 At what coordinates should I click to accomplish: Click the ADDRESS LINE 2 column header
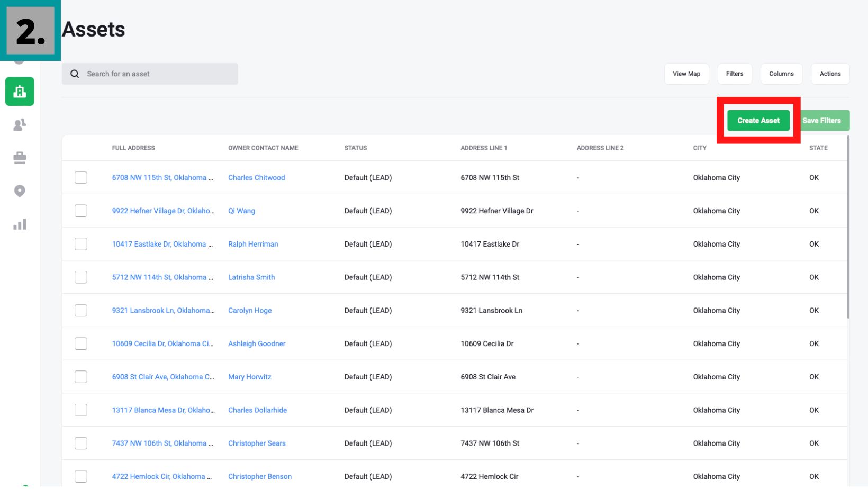pyautogui.click(x=600, y=148)
